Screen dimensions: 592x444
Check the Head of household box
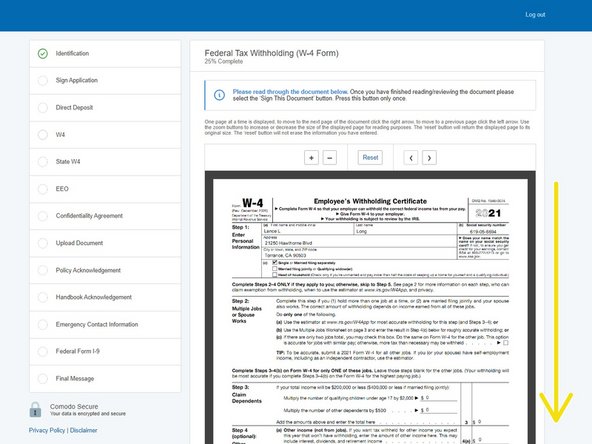pos(275,275)
